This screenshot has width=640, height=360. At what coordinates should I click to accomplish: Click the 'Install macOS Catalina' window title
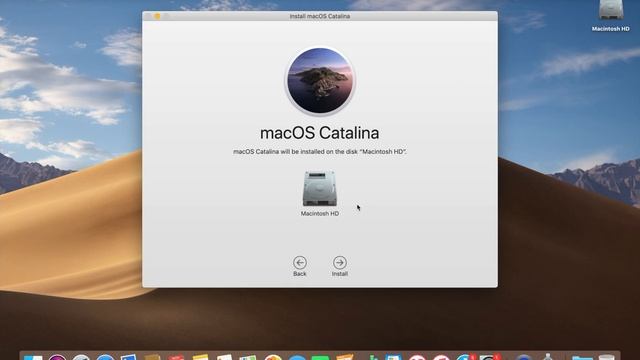[x=320, y=16]
